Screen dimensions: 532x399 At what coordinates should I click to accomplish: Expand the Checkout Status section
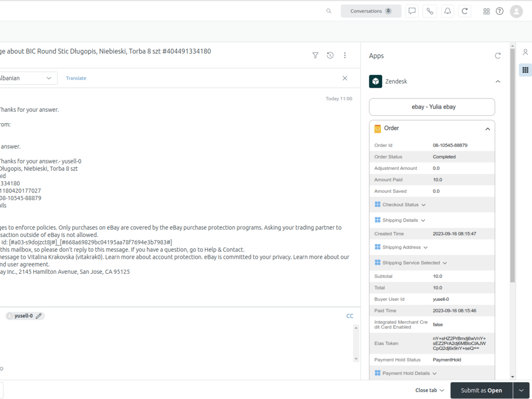click(x=400, y=205)
